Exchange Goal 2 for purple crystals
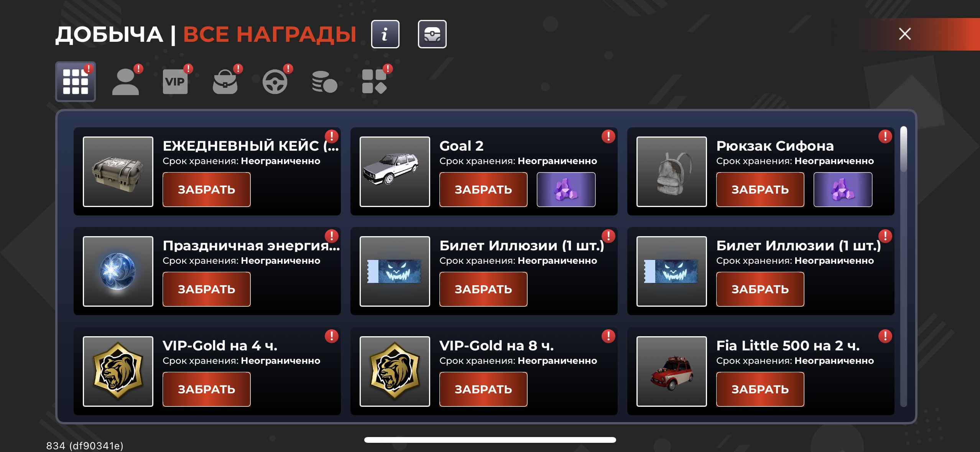 pos(566,189)
